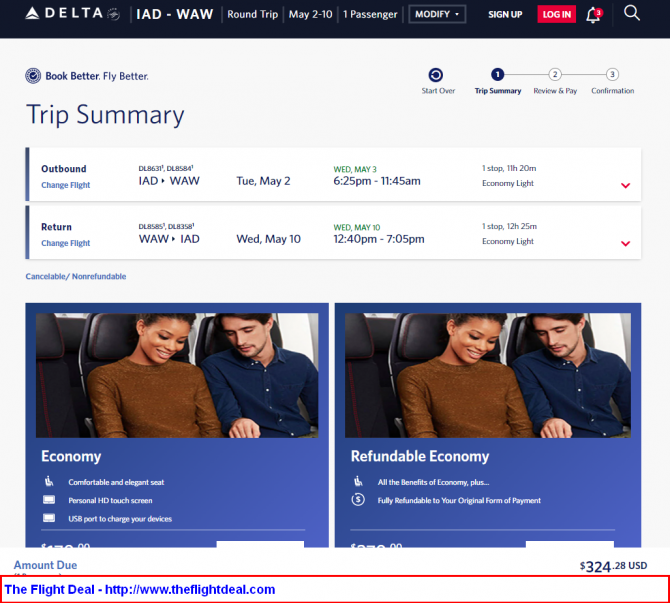The image size is (670, 603).
Task: Click the Economy card heading
Action: (x=71, y=456)
